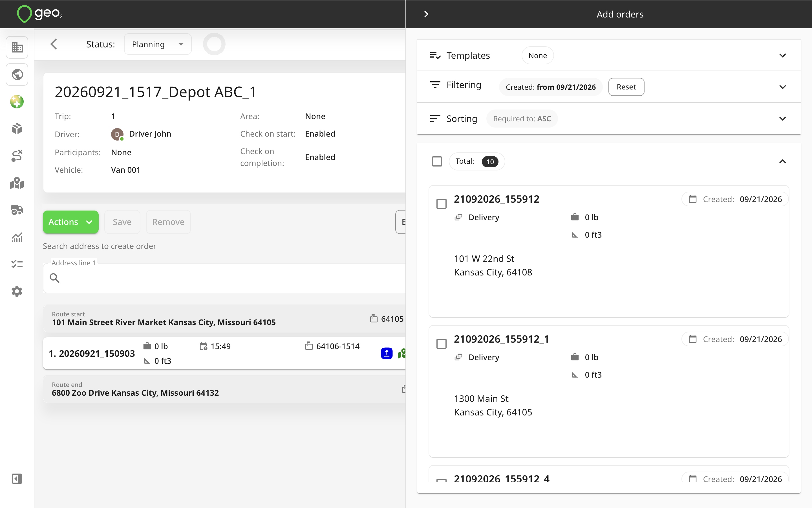Click the Van 001 vehicle value
This screenshot has height=508, width=812.
click(125, 170)
